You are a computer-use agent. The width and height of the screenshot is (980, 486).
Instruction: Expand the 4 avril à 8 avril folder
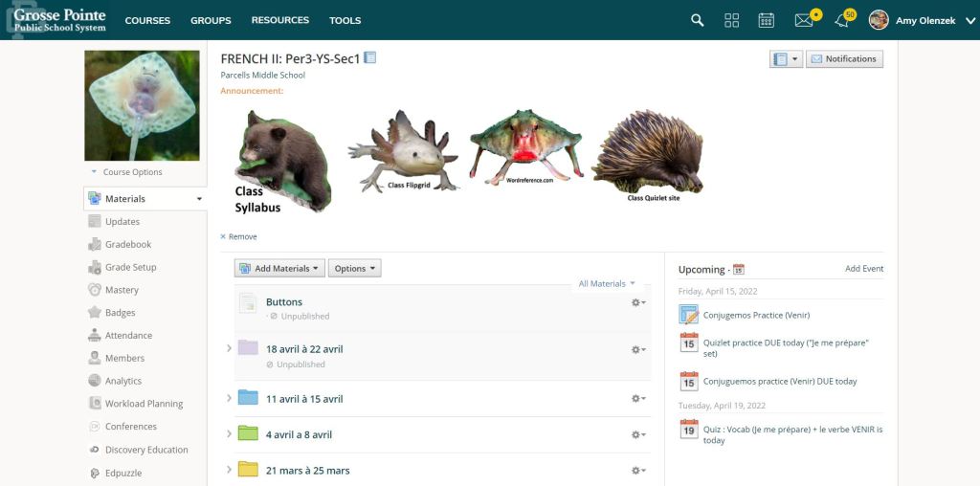pos(229,434)
